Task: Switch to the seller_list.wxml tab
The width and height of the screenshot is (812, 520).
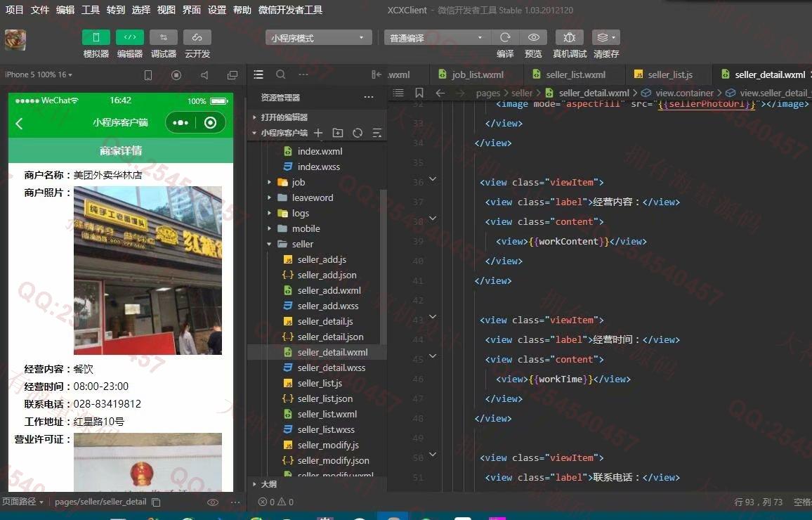Action: click(x=575, y=74)
